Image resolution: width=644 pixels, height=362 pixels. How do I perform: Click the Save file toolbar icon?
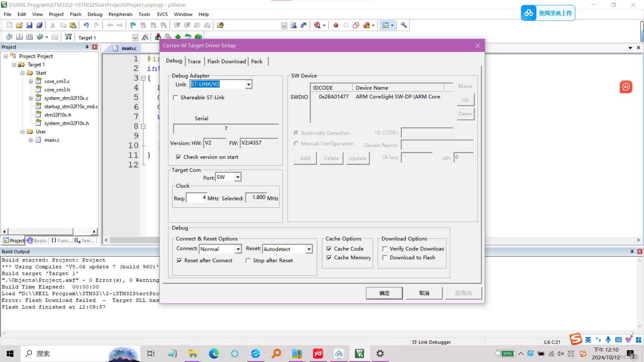[29, 25]
